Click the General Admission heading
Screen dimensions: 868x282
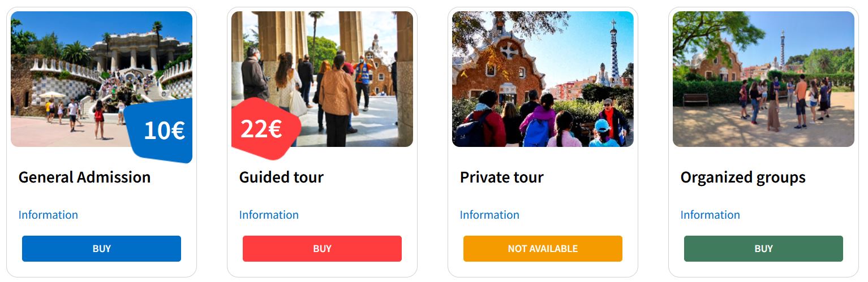click(x=85, y=177)
